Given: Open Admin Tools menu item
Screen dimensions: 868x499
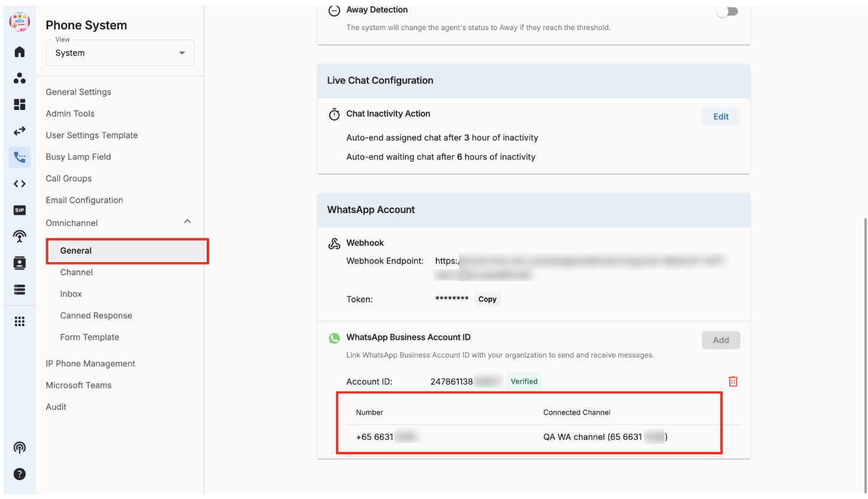Looking at the screenshot, I should point(70,114).
